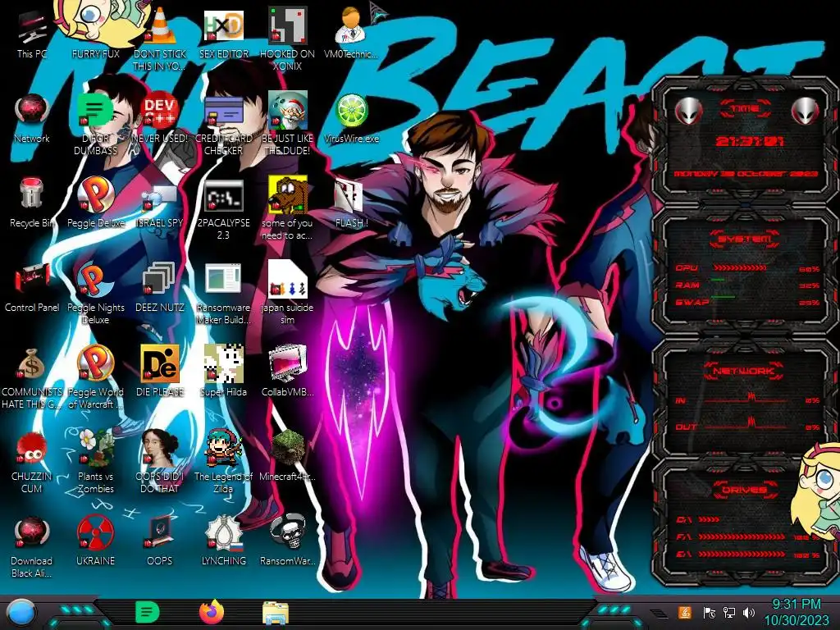This screenshot has height=630, width=840.
Task: Open File Explorer from the taskbar
Action: tap(276, 613)
